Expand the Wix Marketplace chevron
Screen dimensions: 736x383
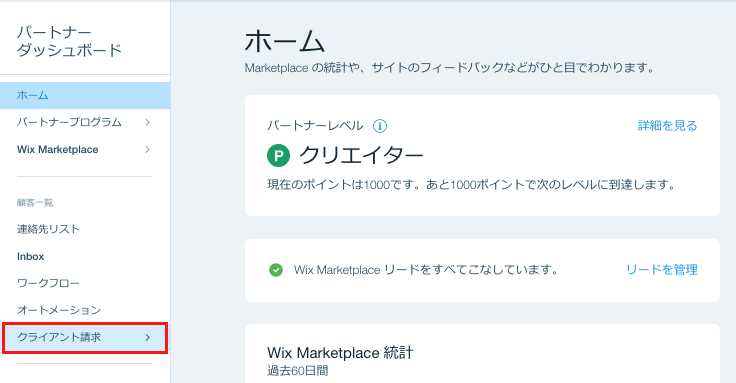coord(147,150)
